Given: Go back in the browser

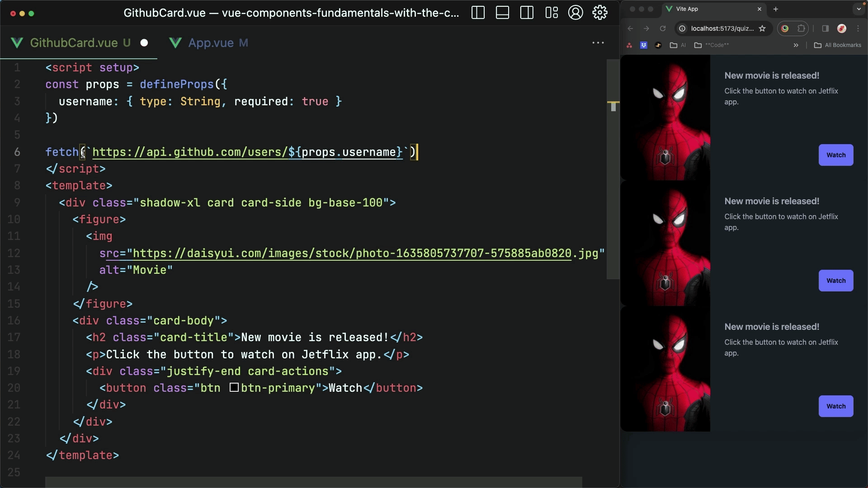Looking at the screenshot, I should point(630,28).
